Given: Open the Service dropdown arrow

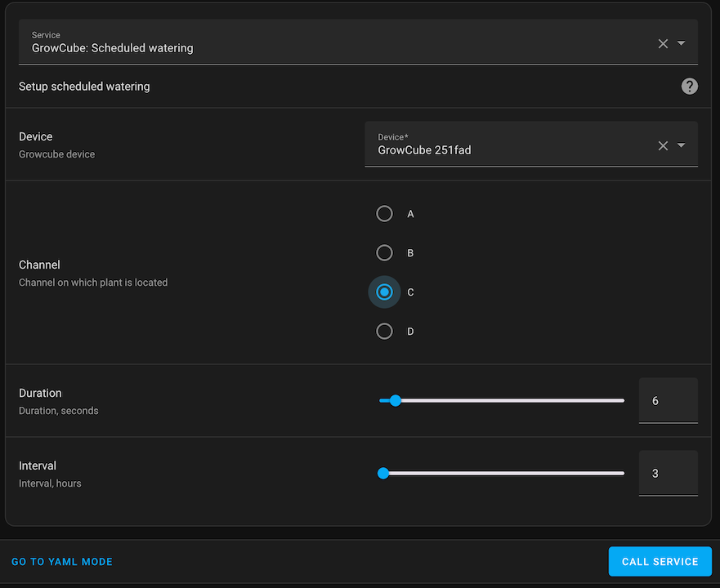Looking at the screenshot, I should (x=682, y=43).
